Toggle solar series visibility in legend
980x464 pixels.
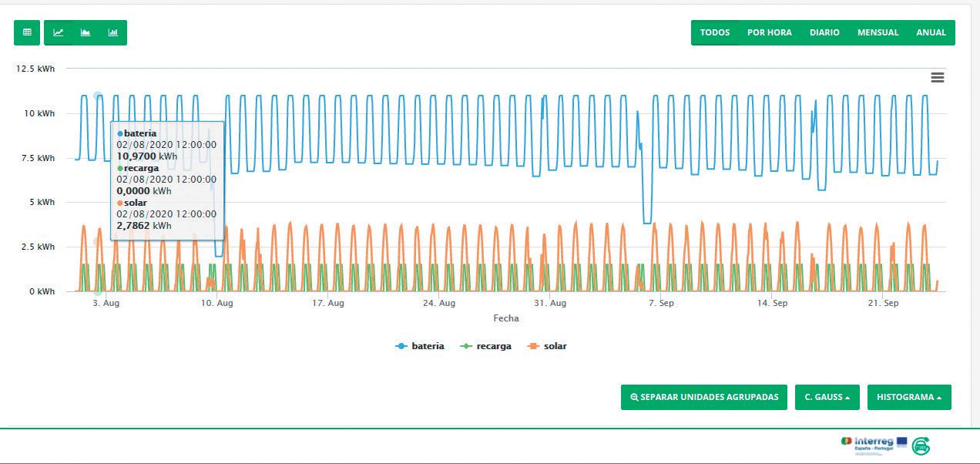pyautogui.click(x=547, y=346)
